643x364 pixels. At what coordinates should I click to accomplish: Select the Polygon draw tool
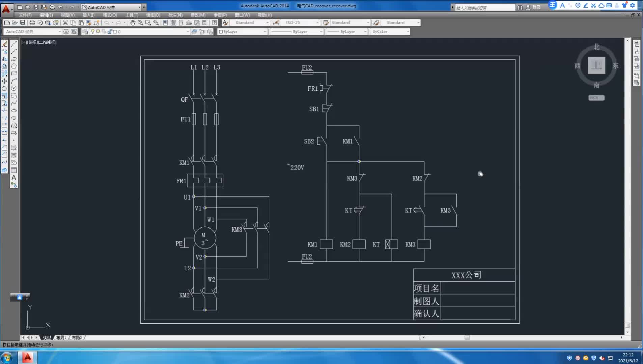click(14, 66)
